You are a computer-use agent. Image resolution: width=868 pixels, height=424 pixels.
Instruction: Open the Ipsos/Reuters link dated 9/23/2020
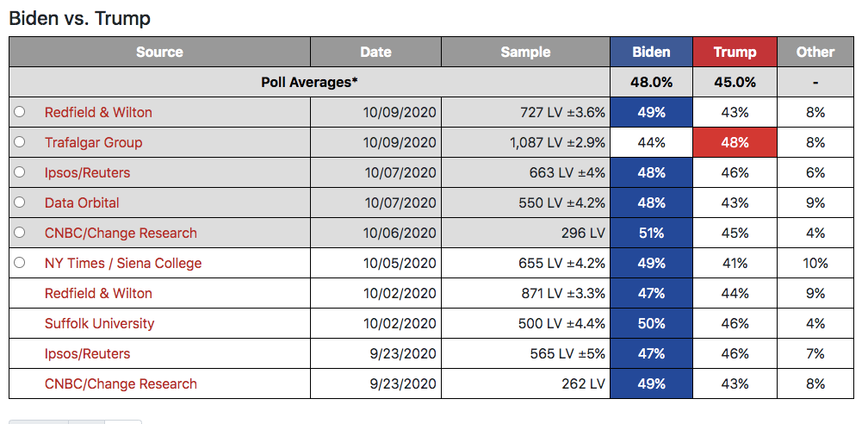[x=88, y=353]
